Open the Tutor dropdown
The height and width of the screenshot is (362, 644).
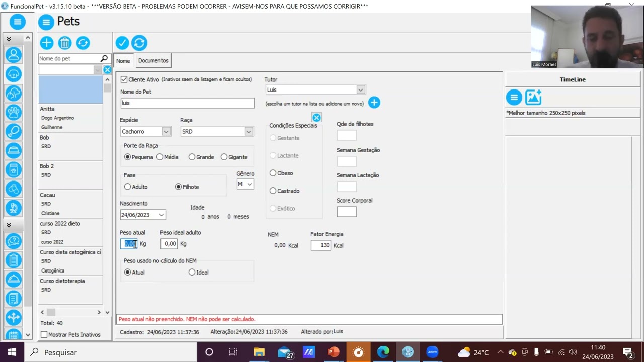point(361,89)
